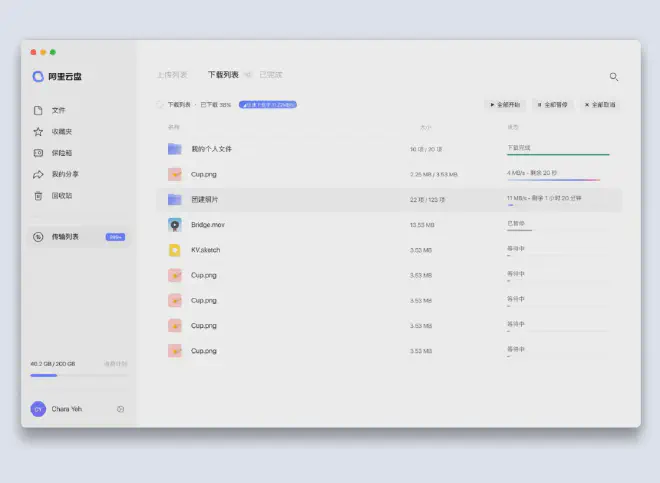Viewport: 660px width, 483px height.
Task: Switch to the 已完成 tab
Action: click(x=270, y=75)
